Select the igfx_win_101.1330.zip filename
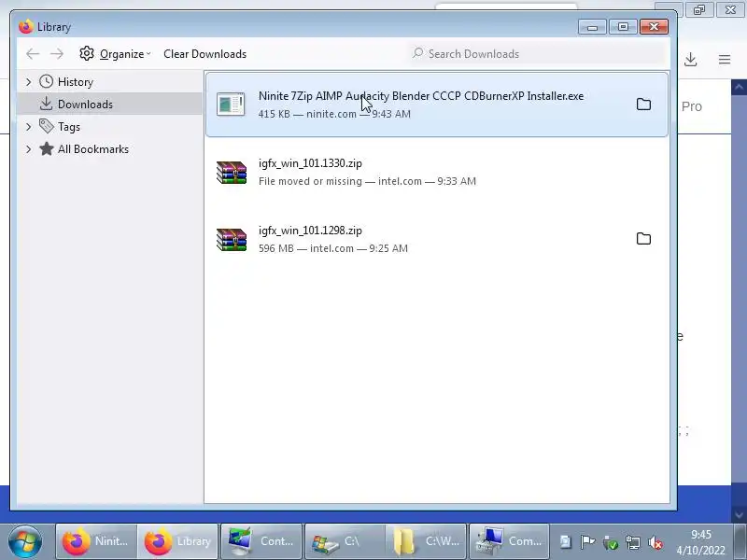The width and height of the screenshot is (747, 560). pos(310,163)
